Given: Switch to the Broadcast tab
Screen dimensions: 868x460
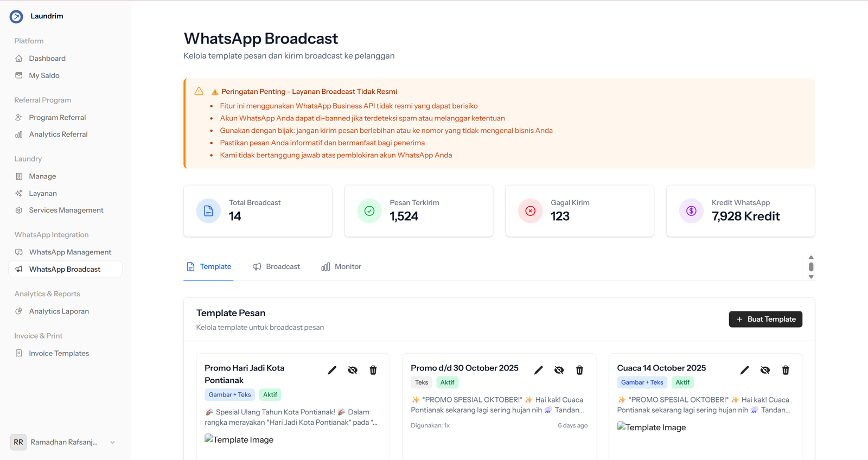Looking at the screenshot, I should [276, 266].
